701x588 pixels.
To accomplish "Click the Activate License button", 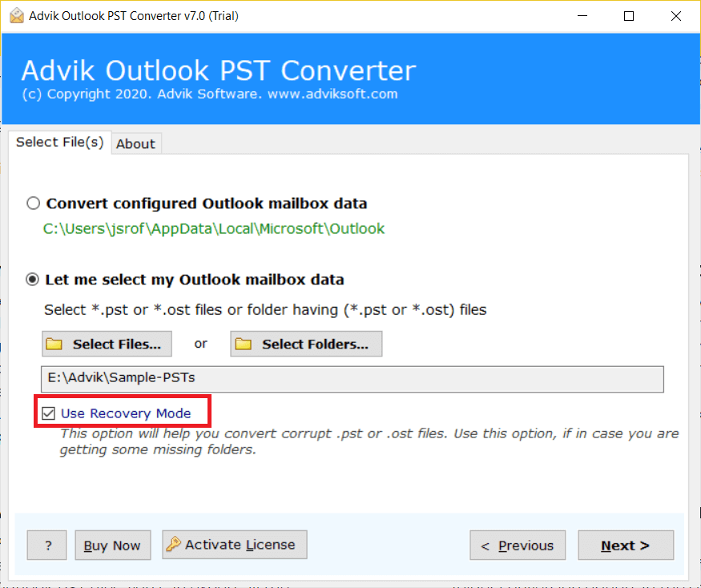I will click(x=234, y=545).
